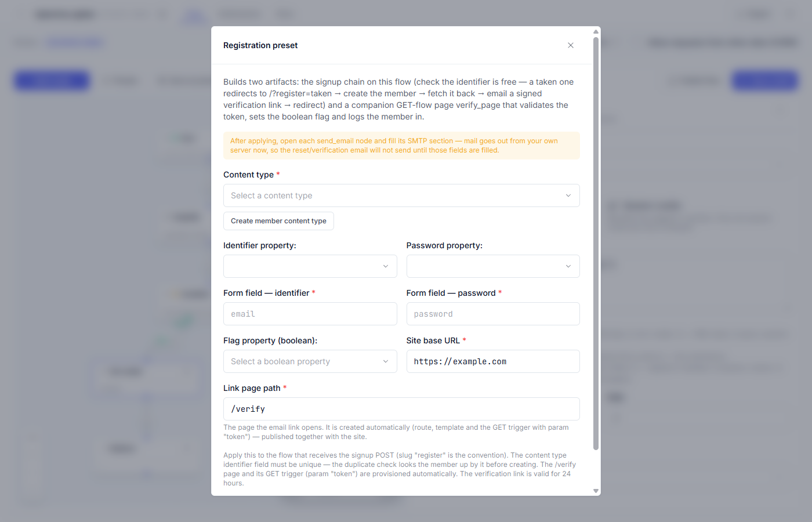Viewport: 812px width, 522px height.
Task: Click the 'Link page path' field label
Action: (x=252, y=388)
